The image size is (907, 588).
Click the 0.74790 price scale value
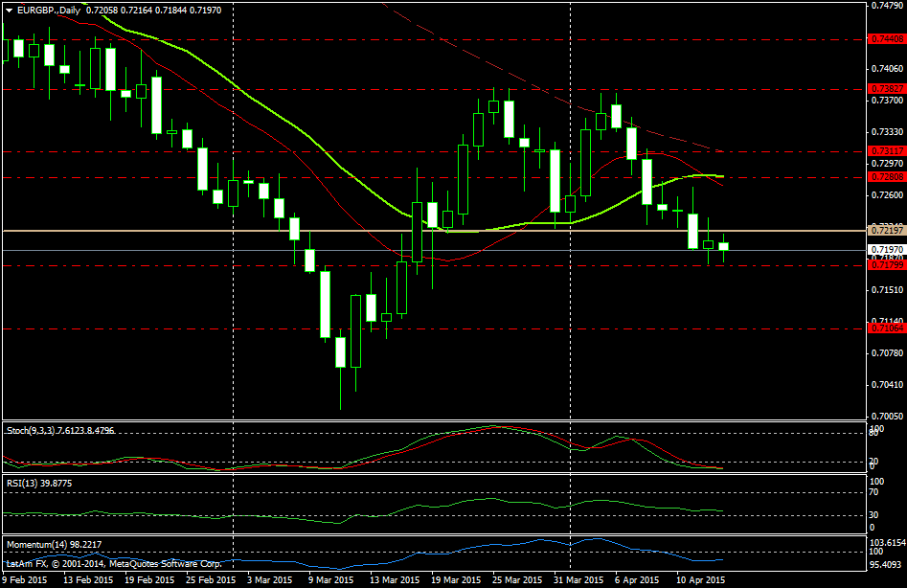pyautogui.click(x=886, y=6)
